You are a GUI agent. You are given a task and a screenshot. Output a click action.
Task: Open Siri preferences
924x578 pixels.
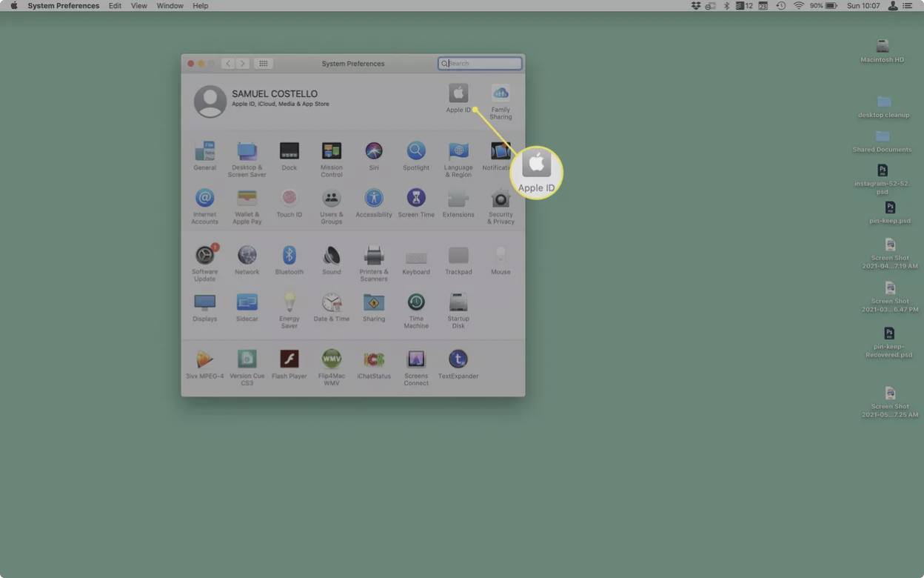373,152
